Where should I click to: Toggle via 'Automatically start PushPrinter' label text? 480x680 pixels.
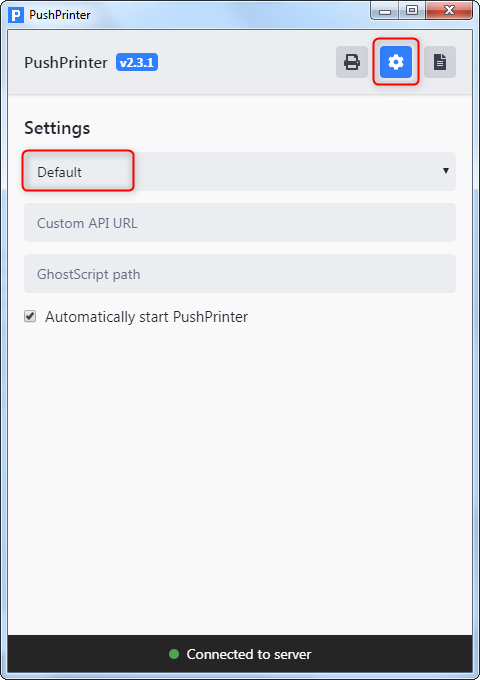(147, 317)
